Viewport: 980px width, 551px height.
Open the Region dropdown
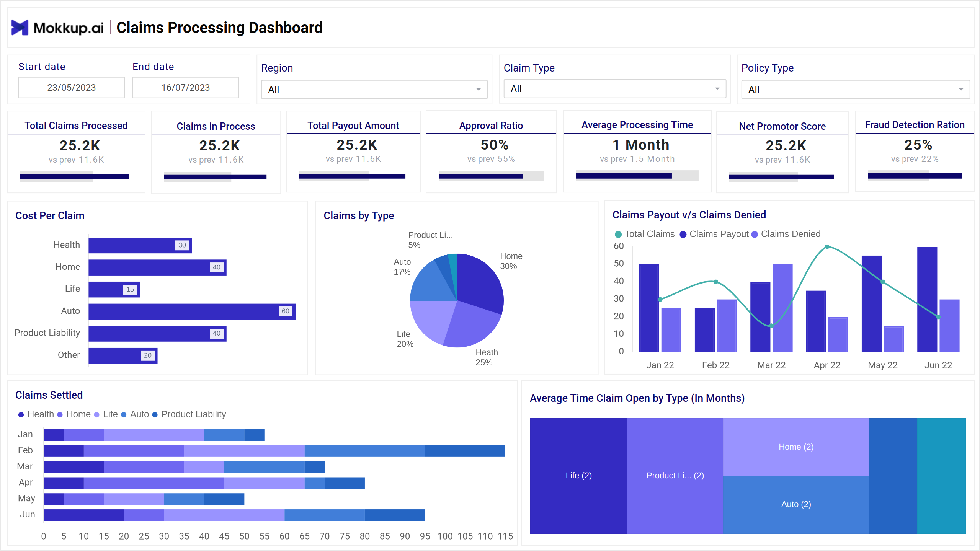point(374,90)
